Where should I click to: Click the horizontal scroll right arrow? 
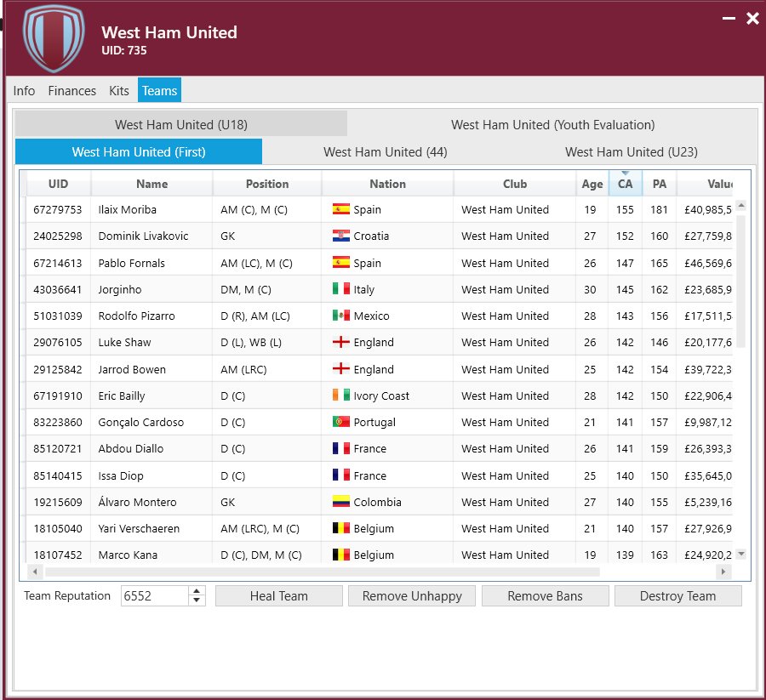point(723,571)
